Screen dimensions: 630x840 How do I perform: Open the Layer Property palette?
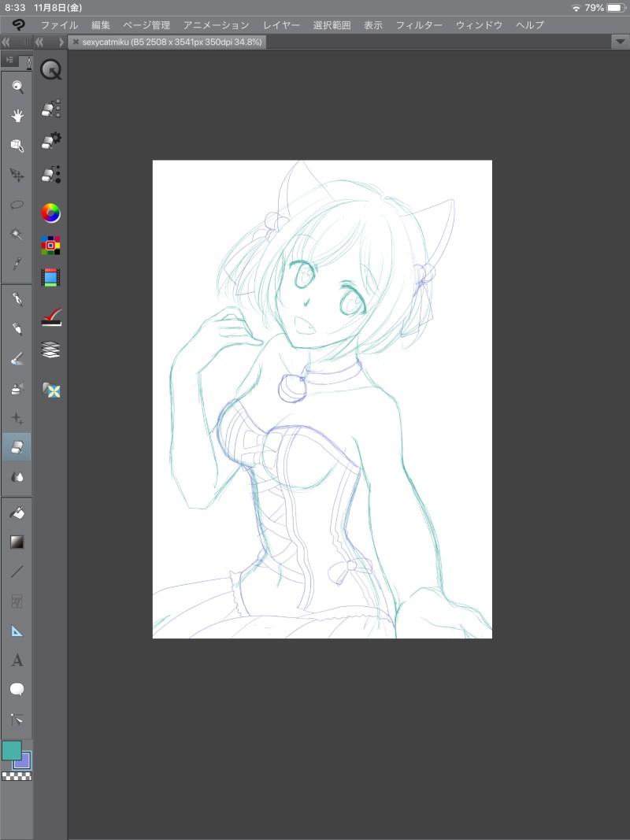click(x=51, y=317)
